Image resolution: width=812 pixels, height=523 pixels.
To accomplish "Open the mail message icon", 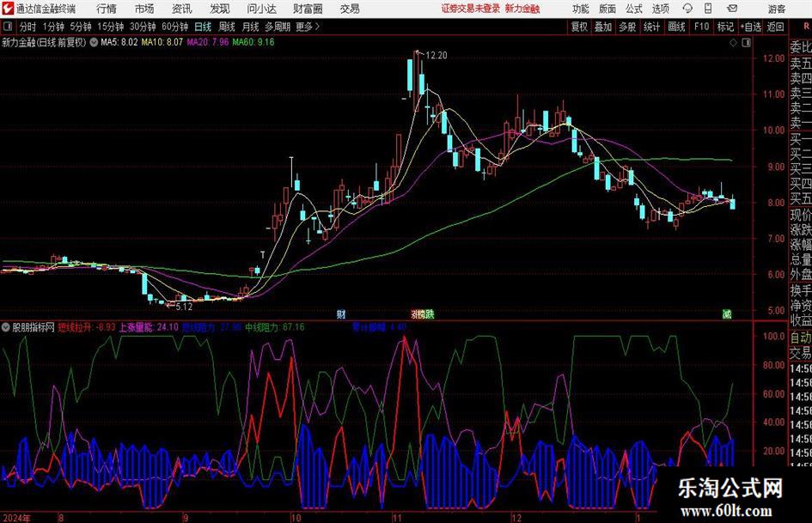I will pyautogui.click(x=732, y=9).
